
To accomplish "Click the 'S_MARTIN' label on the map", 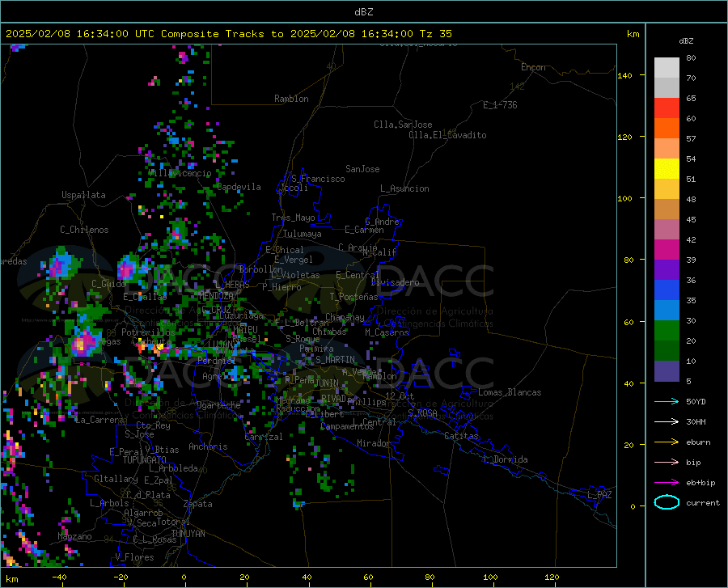I will (x=335, y=359).
